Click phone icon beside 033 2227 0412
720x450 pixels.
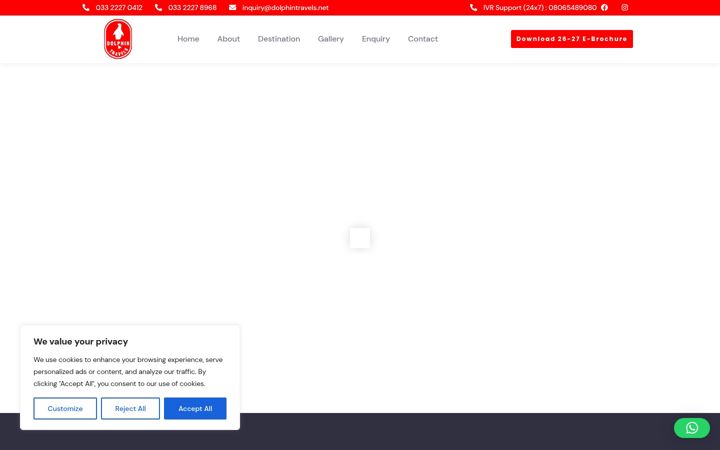pyautogui.click(x=86, y=7)
